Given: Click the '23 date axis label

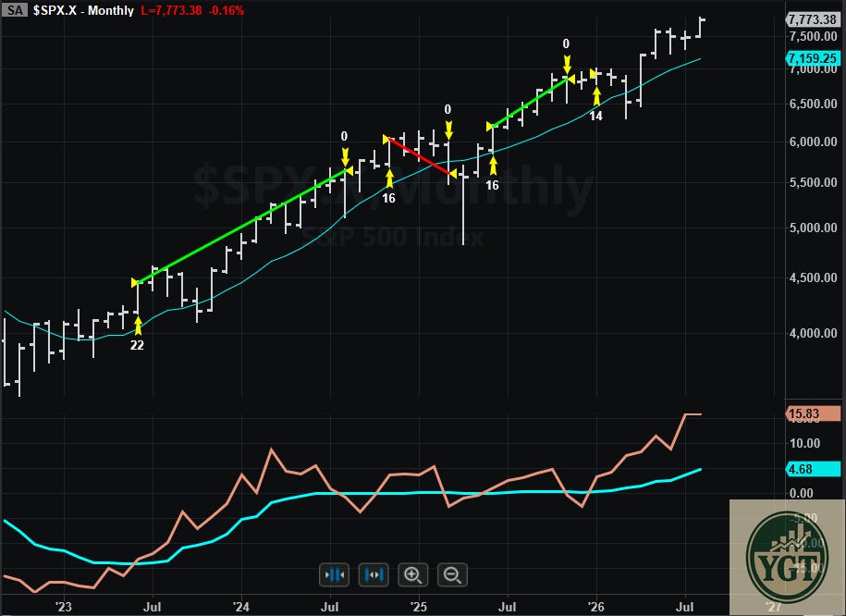Looking at the screenshot, I should [x=63, y=608].
